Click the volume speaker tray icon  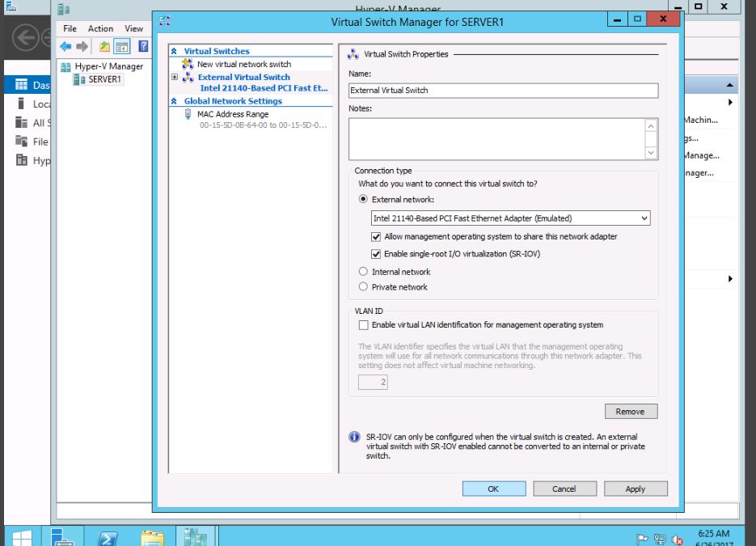coord(677,540)
